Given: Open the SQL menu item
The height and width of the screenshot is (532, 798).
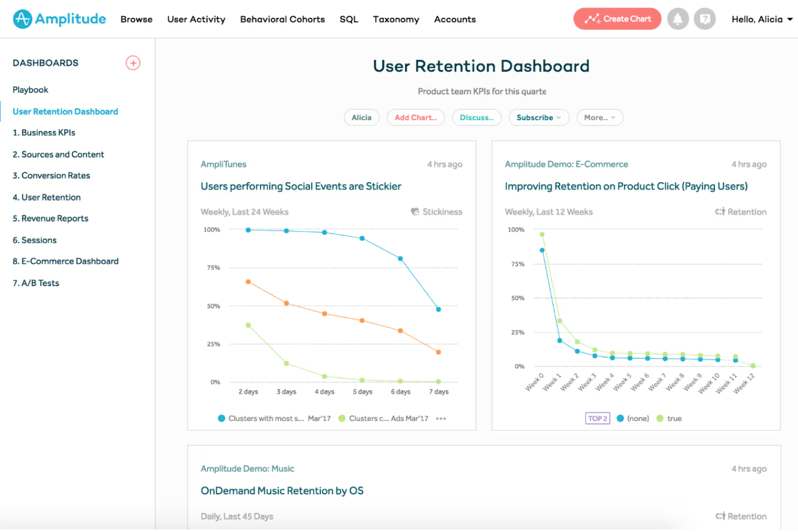Looking at the screenshot, I should [349, 19].
